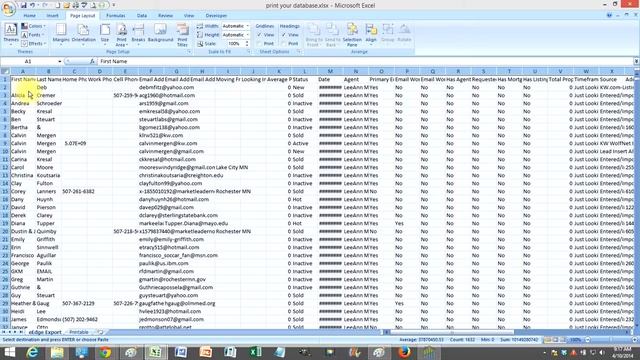Save the workbook from quick access toolbar

(24, 6)
